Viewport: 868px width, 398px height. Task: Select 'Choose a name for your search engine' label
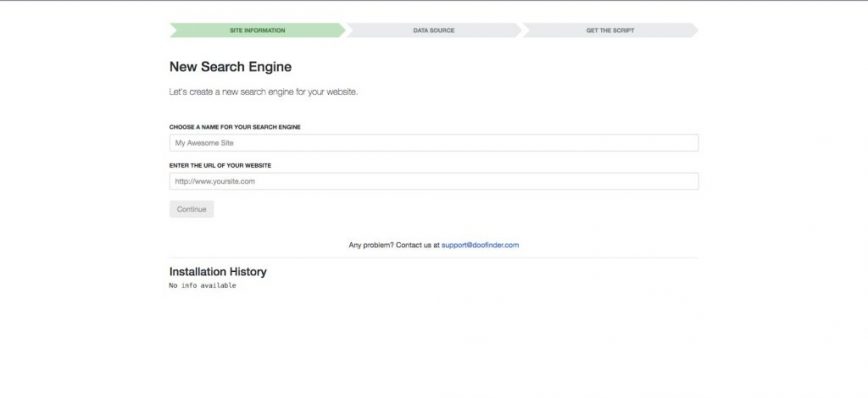(x=235, y=127)
